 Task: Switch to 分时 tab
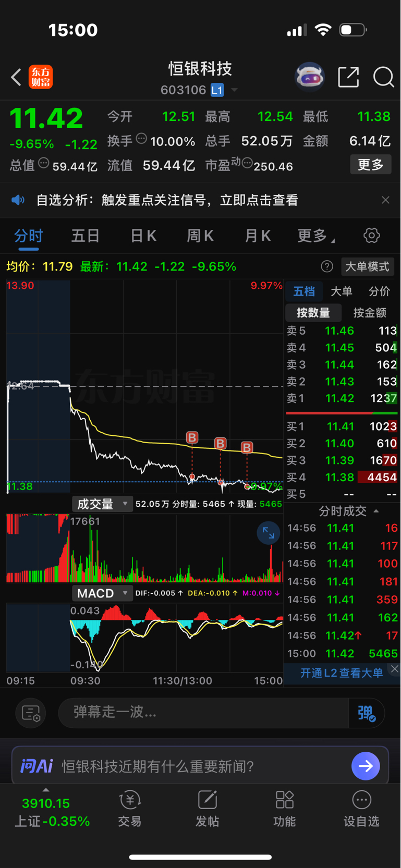coord(29,236)
